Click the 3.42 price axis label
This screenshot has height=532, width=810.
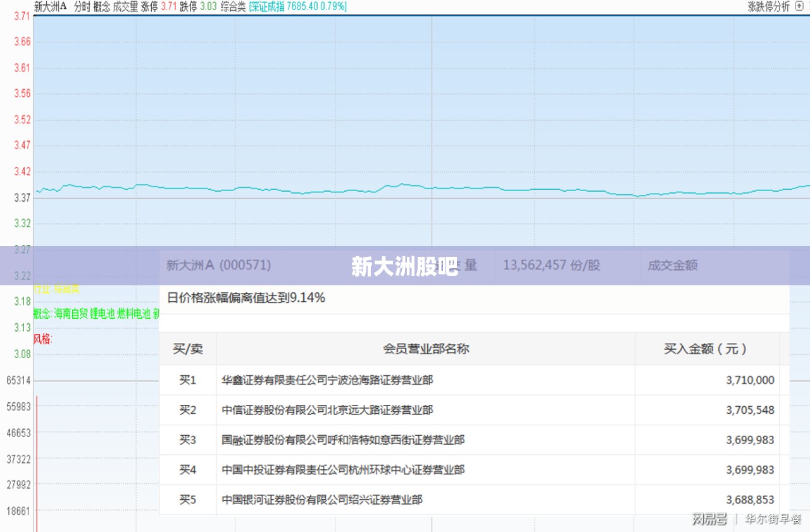(x=22, y=171)
